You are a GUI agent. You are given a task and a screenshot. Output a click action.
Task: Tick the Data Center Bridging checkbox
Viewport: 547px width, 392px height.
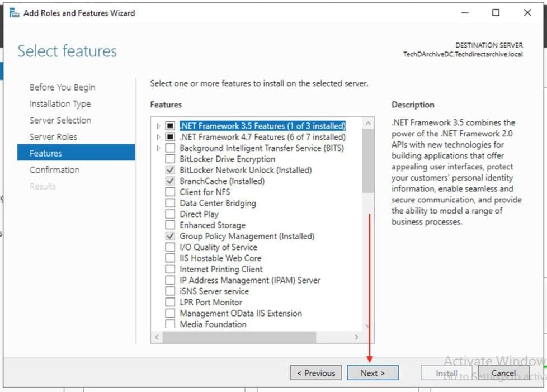click(x=170, y=204)
